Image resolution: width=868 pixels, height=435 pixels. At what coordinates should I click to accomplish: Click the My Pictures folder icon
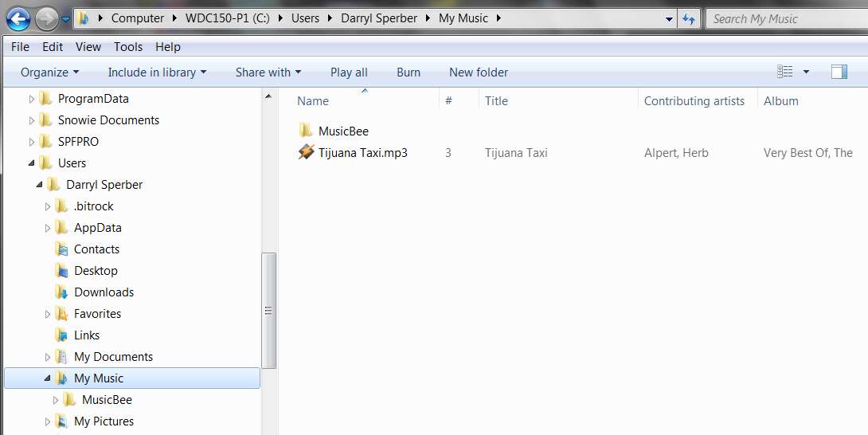(62, 421)
